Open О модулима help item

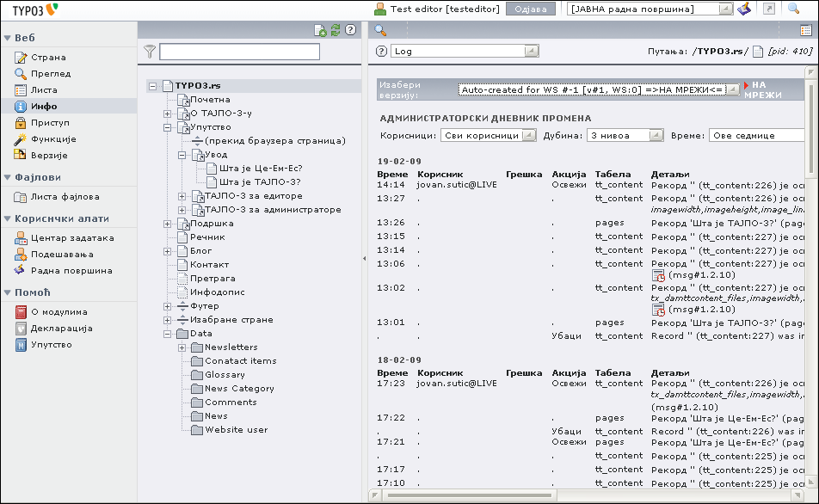pyautogui.click(x=59, y=312)
